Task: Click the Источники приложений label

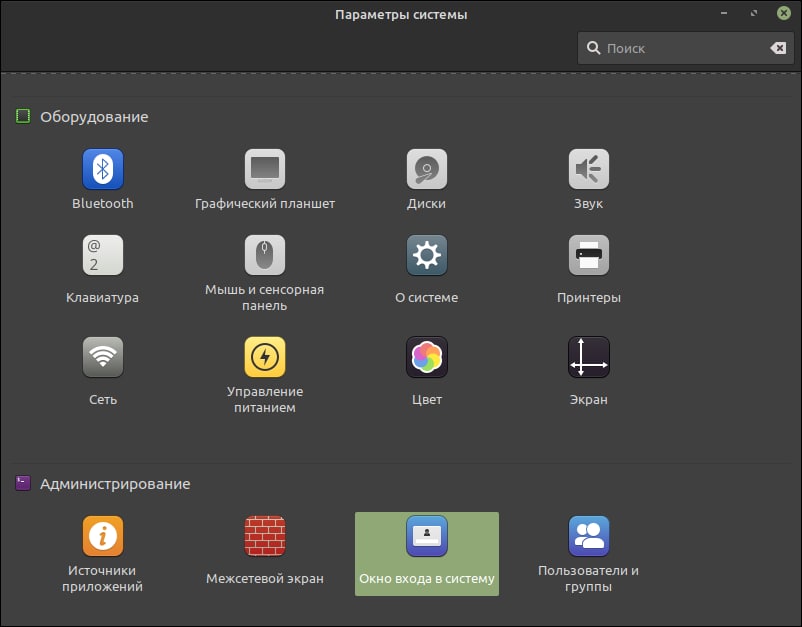Action: [x=103, y=578]
